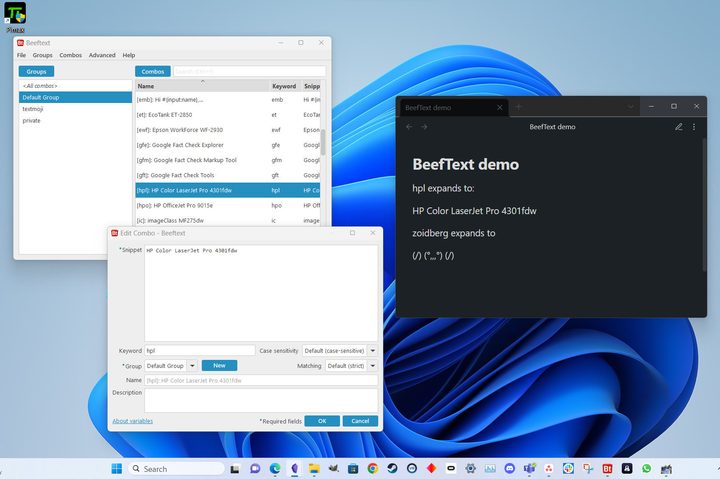Viewport: 720px width, 479px height.
Task: Open Microsoft Edge from the taskbar
Action: [275, 468]
